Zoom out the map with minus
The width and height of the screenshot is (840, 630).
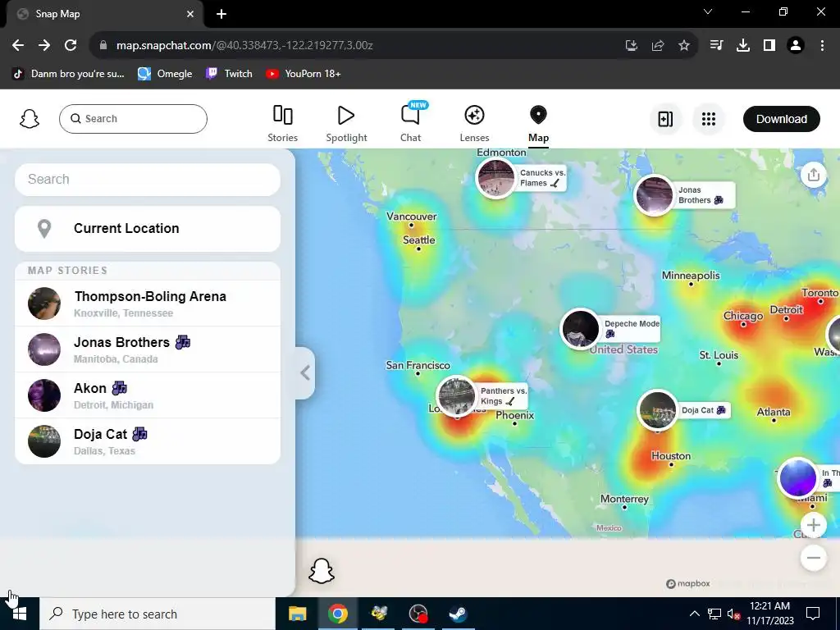click(x=813, y=558)
